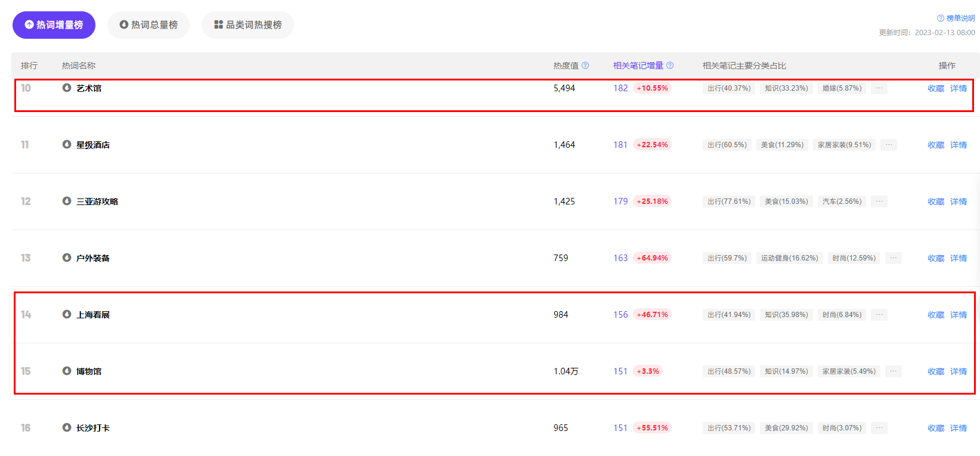Click 运动健身(16.62%) category tag
The image size is (980, 456).
[789, 258]
